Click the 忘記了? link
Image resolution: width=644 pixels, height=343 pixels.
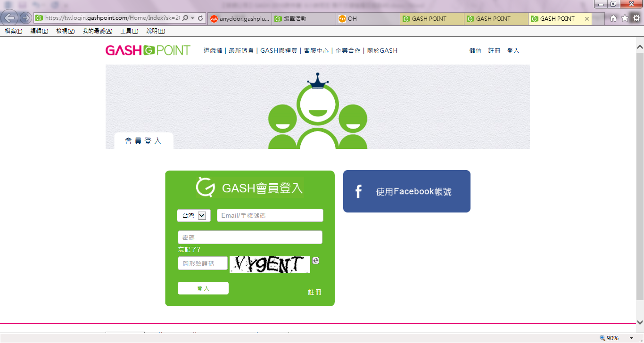coord(189,249)
